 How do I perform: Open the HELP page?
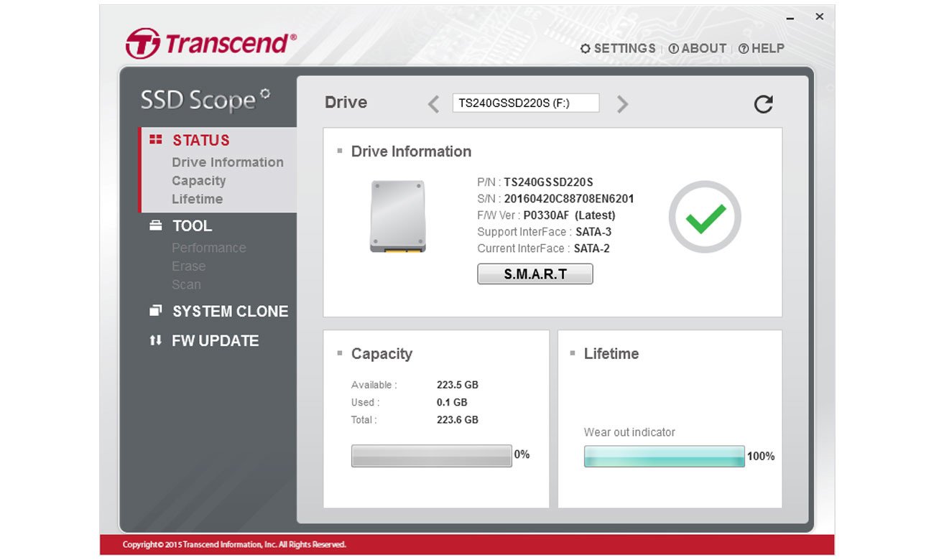pyautogui.click(x=762, y=48)
